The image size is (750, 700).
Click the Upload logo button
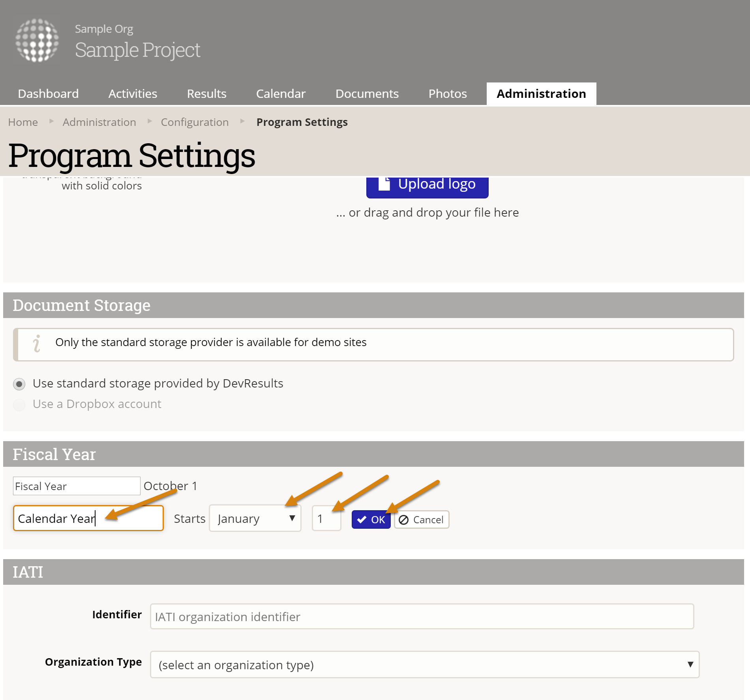pyautogui.click(x=427, y=185)
